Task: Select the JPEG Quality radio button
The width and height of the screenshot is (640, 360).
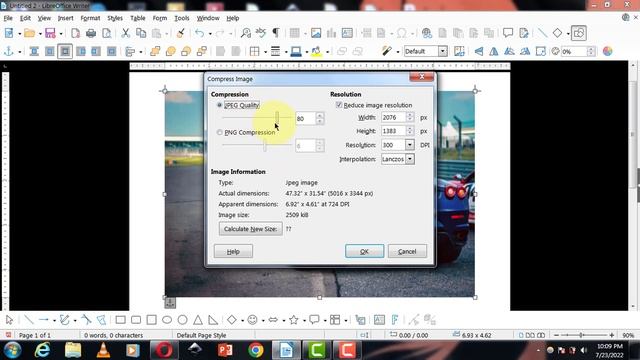Action: 220,105
